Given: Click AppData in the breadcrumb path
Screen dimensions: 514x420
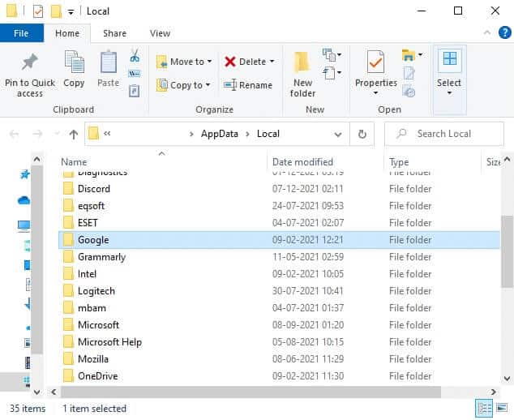Looking at the screenshot, I should [x=220, y=134].
